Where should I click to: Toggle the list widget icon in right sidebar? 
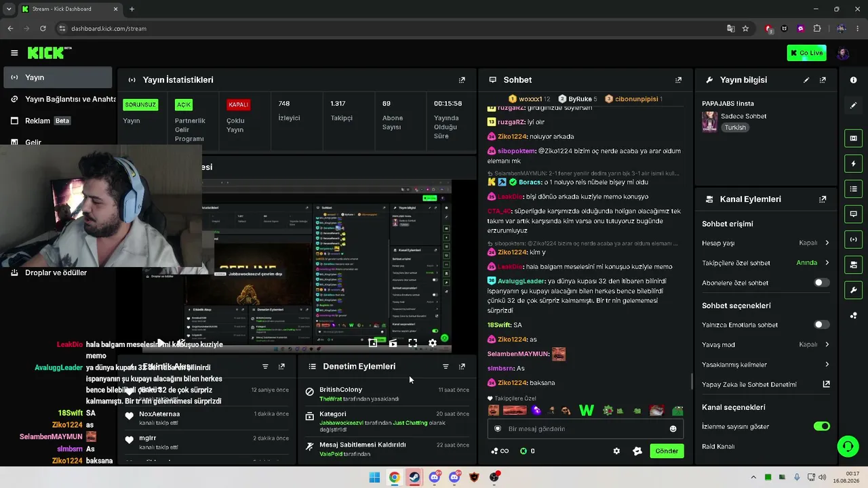click(x=853, y=188)
